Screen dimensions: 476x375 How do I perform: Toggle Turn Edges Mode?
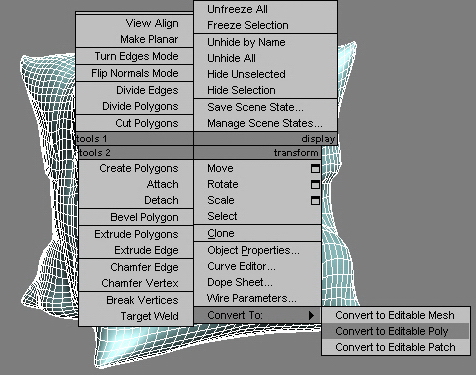click(135, 56)
